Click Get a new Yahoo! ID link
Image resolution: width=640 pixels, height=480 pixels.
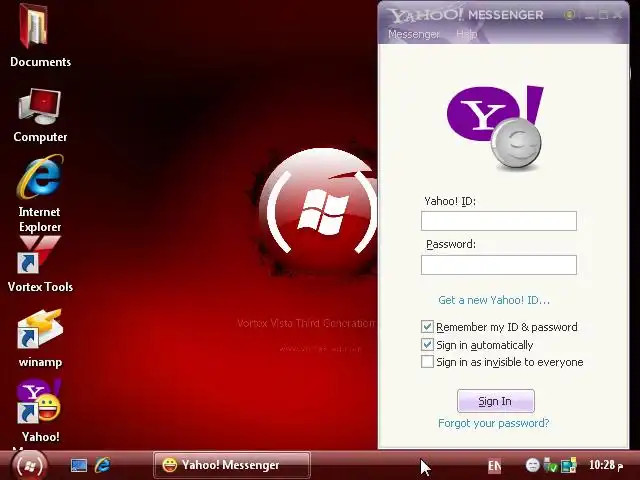(x=494, y=300)
